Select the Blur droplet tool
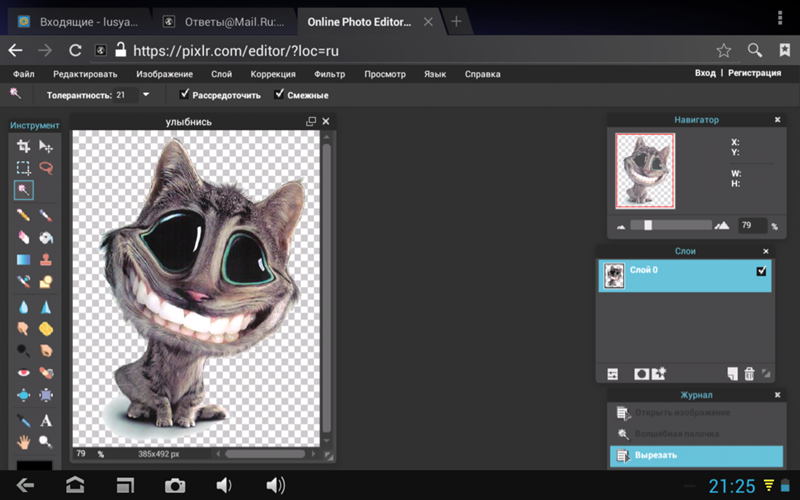The width and height of the screenshot is (800, 500). (23, 307)
